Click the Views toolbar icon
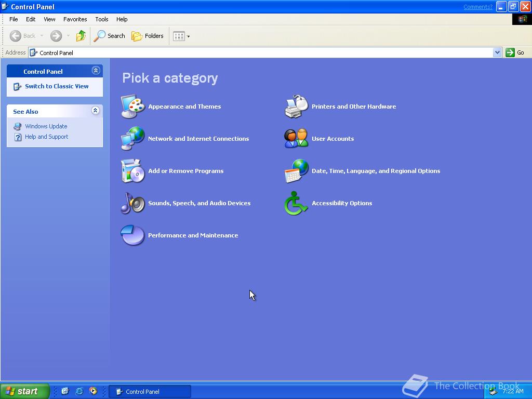This screenshot has width=532, height=399. pos(179,36)
